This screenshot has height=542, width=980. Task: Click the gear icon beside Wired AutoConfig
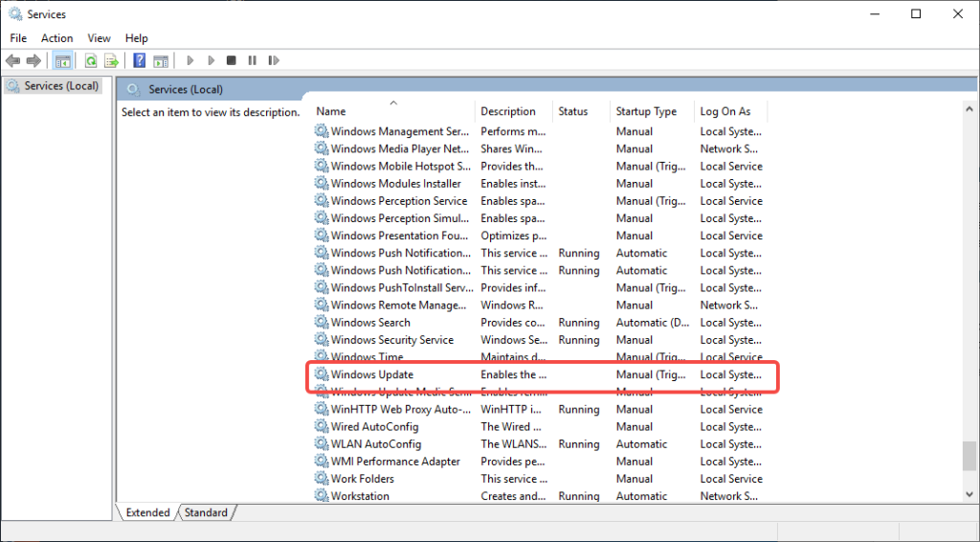[322, 426]
